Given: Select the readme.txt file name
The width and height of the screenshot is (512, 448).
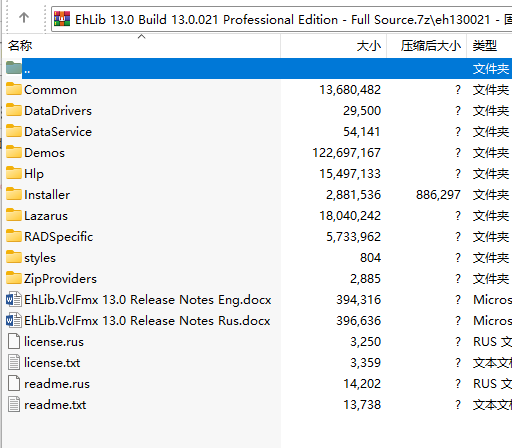Looking at the screenshot, I should 55,405.
